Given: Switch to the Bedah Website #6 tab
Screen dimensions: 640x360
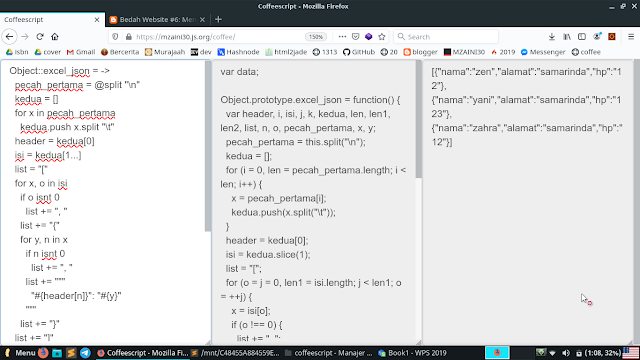Looking at the screenshot, I should pyautogui.click(x=158, y=20).
